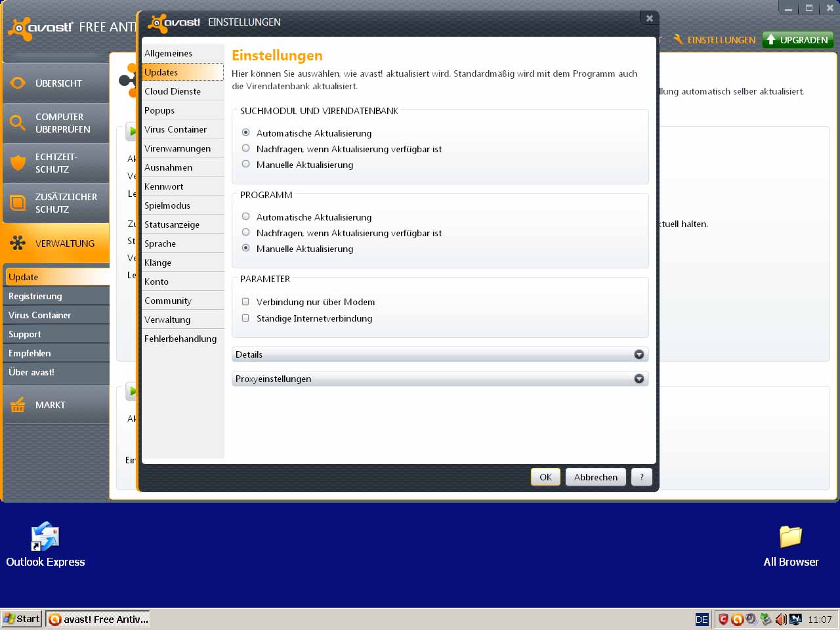
Task: Click the red shield tray icon
Action: pos(723,619)
